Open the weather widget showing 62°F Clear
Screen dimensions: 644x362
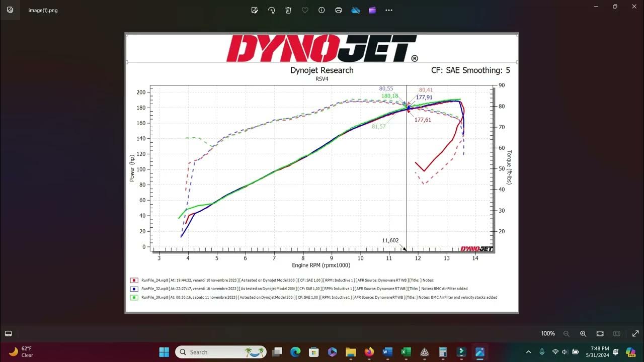point(21,352)
